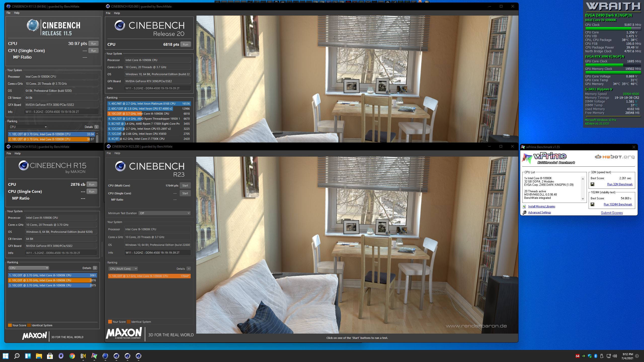Screen dimensions: 644x362
Task: Open the CPU (Multi Core) ranking dropdown
Action: click(123, 269)
